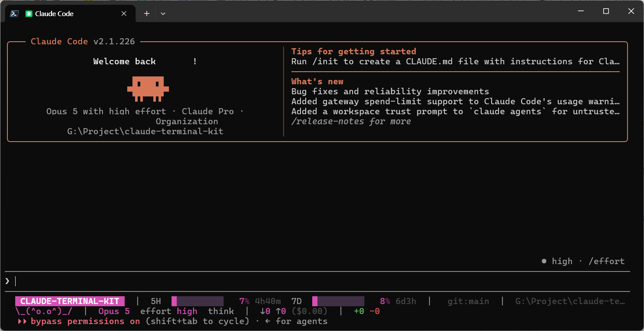Minimize the terminal window
This screenshot has height=331, width=644.
click(x=580, y=11)
